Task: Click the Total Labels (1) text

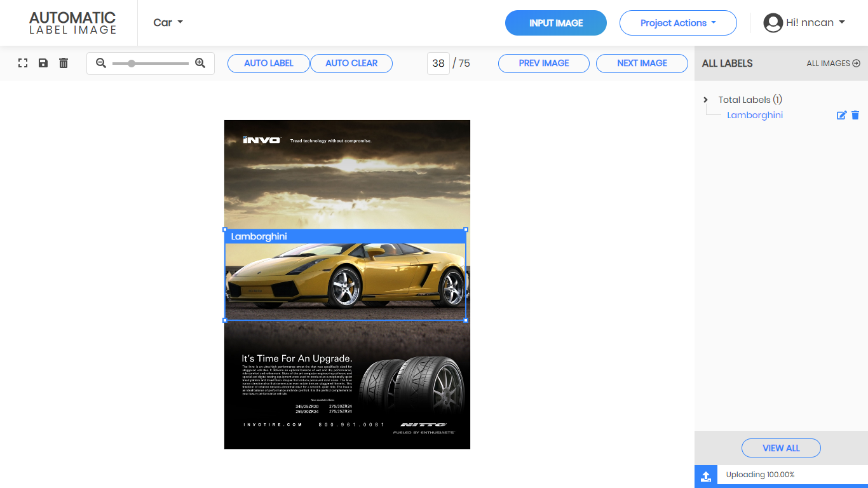Action: coord(750,100)
